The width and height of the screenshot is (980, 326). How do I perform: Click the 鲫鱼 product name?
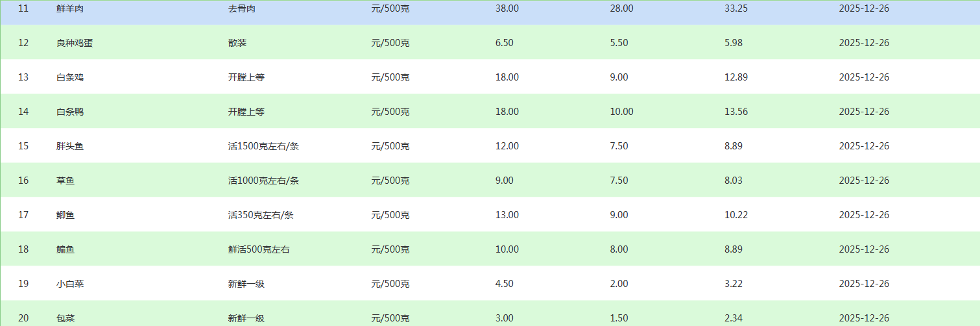click(66, 215)
